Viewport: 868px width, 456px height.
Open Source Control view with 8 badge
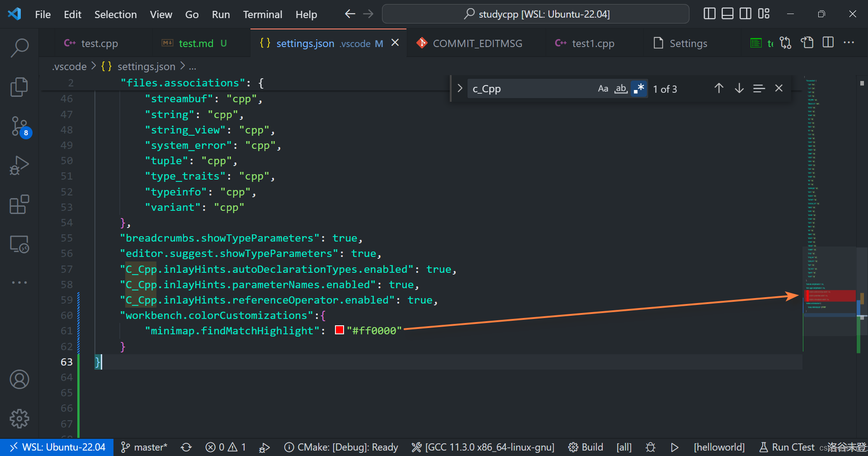coord(20,127)
